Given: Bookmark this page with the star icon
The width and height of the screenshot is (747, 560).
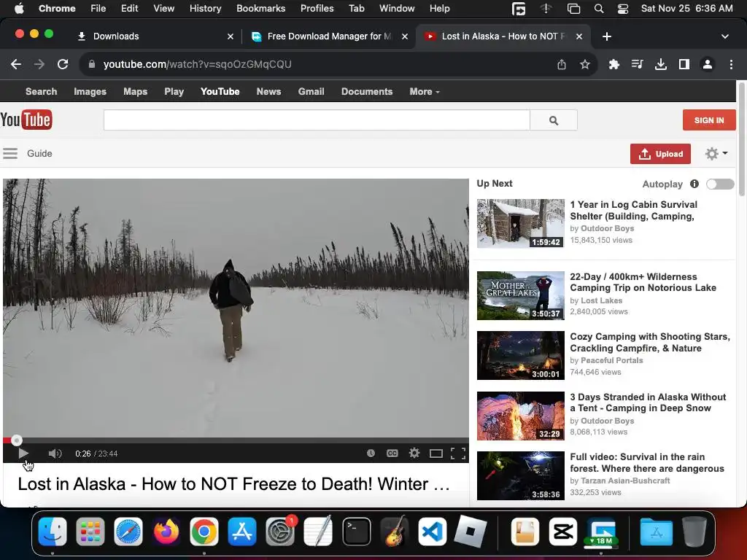Looking at the screenshot, I should pos(584,64).
